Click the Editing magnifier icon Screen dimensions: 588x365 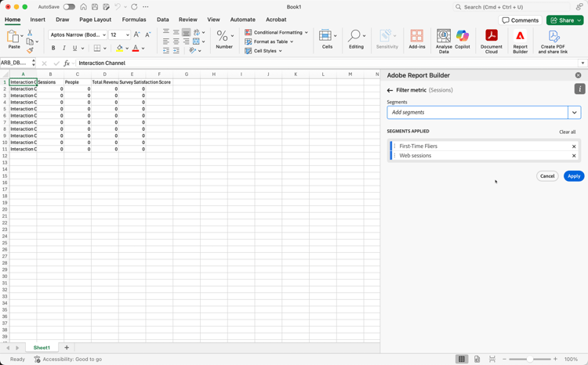point(354,36)
